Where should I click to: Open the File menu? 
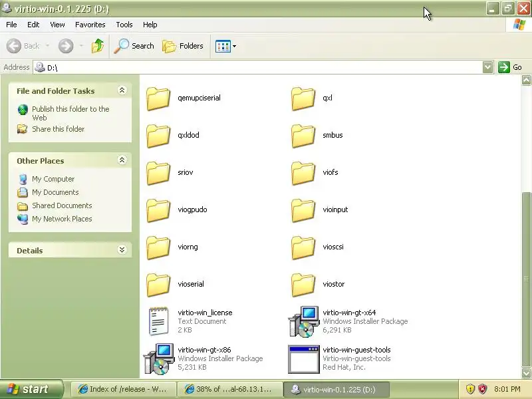[11, 25]
